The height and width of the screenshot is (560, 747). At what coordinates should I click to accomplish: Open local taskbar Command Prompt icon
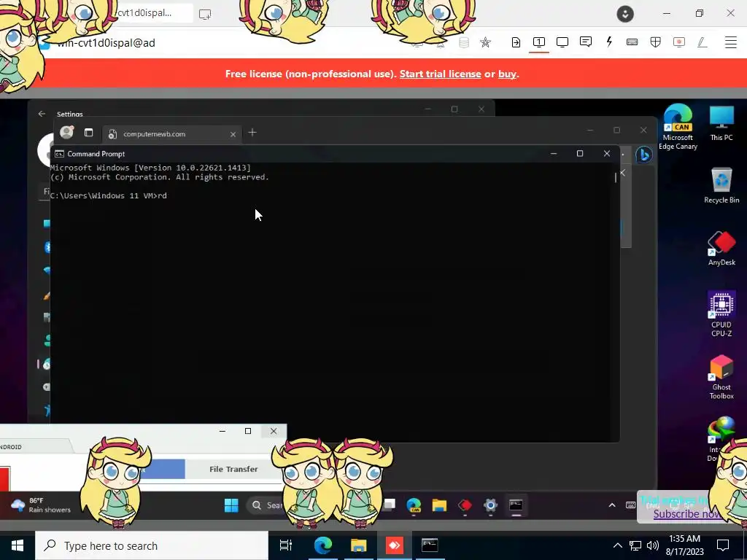(x=430, y=545)
